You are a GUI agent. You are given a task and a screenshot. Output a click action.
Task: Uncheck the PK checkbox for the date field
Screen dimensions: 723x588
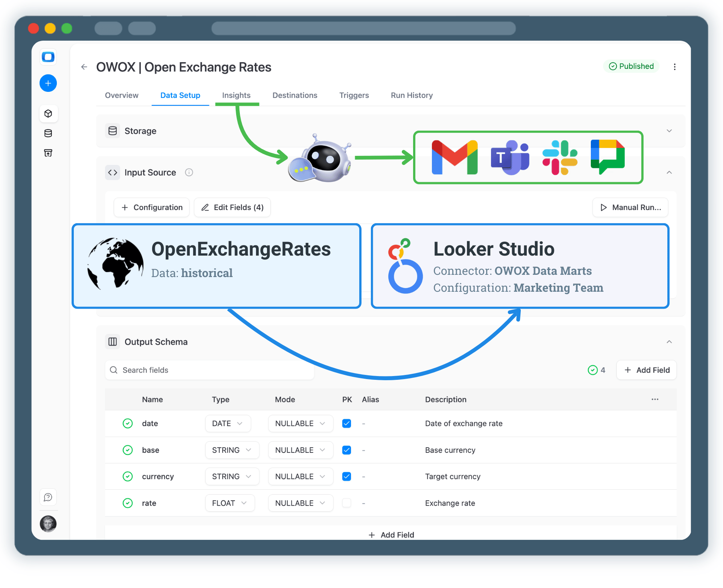pyautogui.click(x=346, y=423)
